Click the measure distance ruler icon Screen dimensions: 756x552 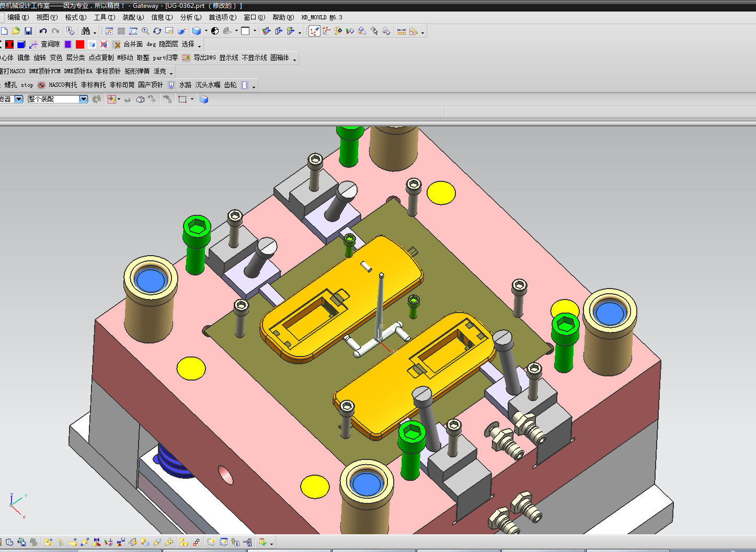click(x=402, y=31)
